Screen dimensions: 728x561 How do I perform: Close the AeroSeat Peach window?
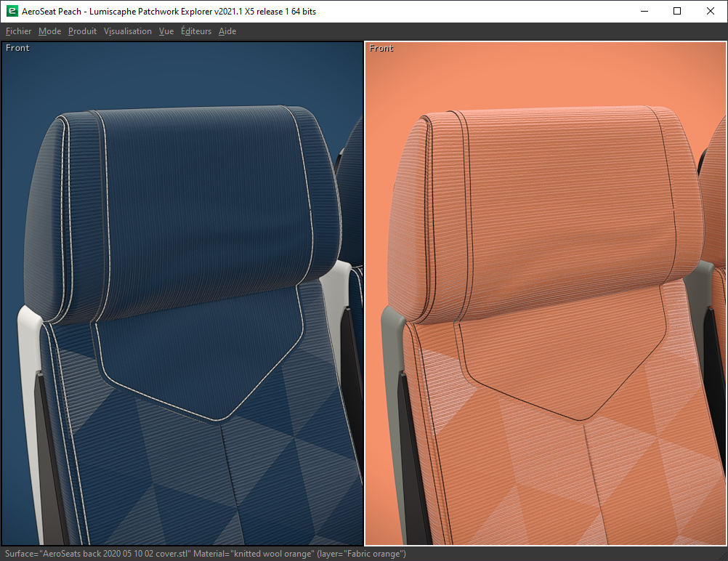tap(711, 11)
